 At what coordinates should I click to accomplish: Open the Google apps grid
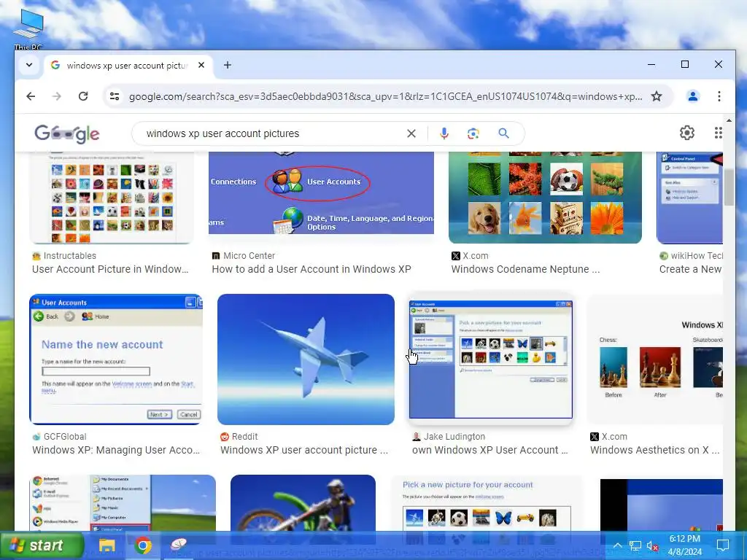click(718, 133)
